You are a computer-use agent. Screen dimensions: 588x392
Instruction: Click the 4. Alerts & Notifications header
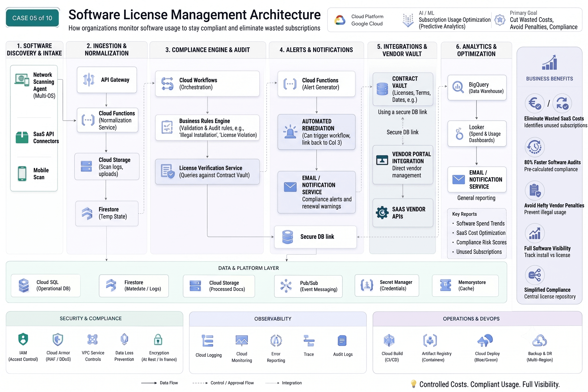point(316,50)
